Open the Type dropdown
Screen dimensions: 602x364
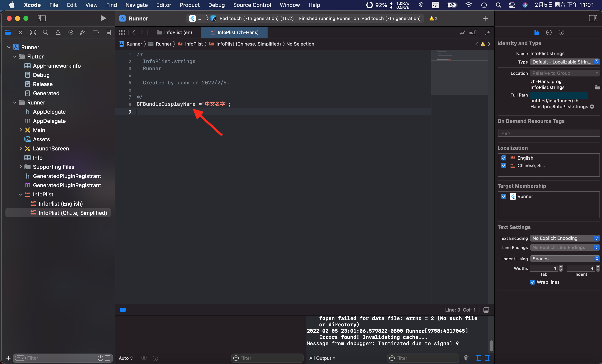point(565,62)
